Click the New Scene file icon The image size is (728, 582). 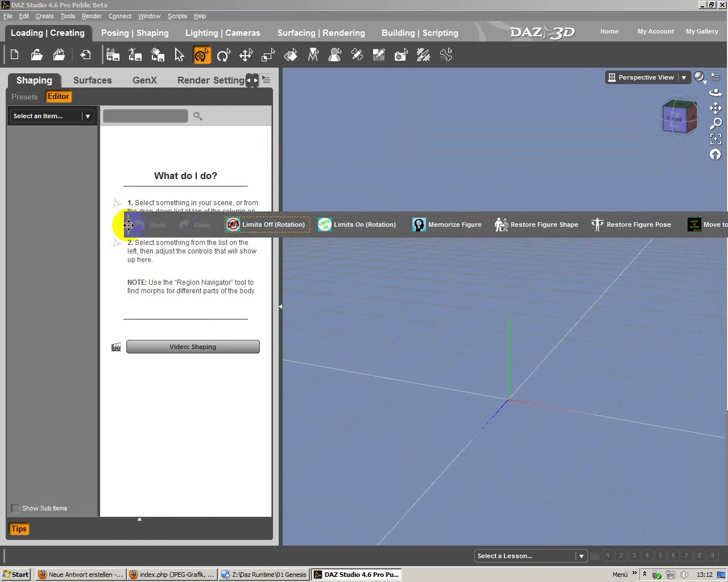tap(15, 55)
